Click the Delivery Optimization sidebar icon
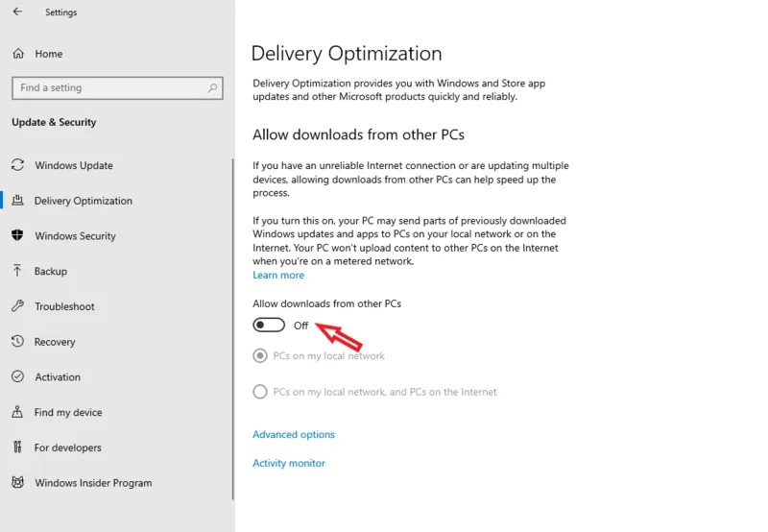 click(x=17, y=201)
